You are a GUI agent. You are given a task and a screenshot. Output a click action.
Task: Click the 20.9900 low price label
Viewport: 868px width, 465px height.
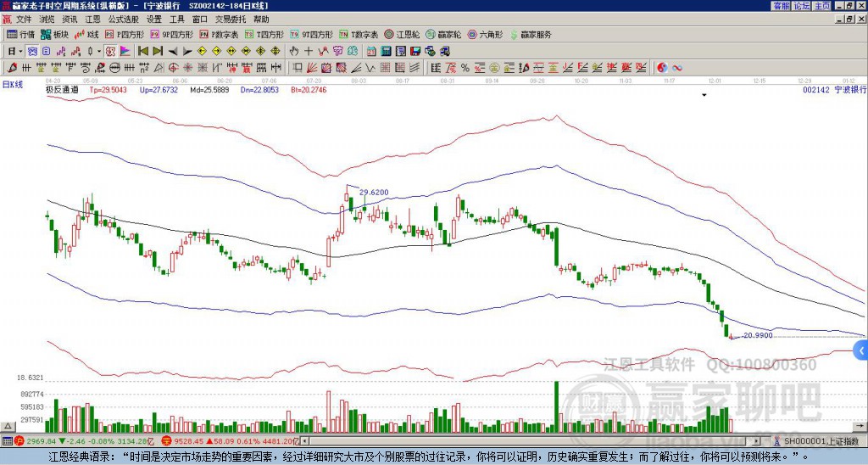tap(758, 335)
